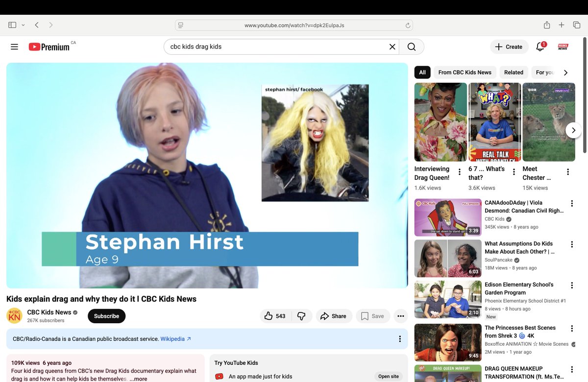Open the 'Meet Chester' short thumbnail
This screenshot has width=588, height=382.
pyautogui.click(x=549, y=122)
